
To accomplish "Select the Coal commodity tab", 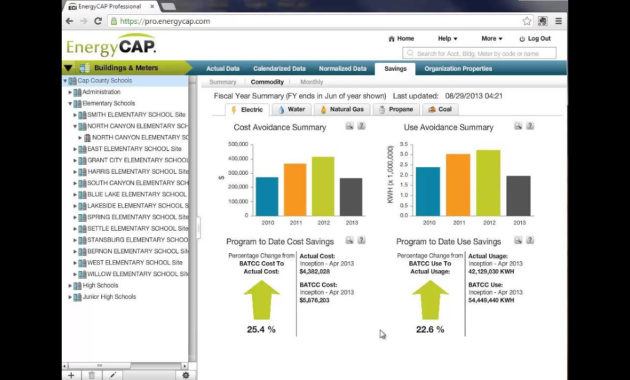I will 440,110.
